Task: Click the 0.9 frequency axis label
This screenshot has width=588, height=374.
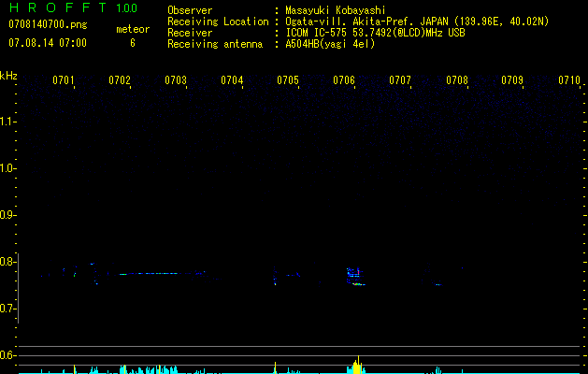Action: point(7,215)
